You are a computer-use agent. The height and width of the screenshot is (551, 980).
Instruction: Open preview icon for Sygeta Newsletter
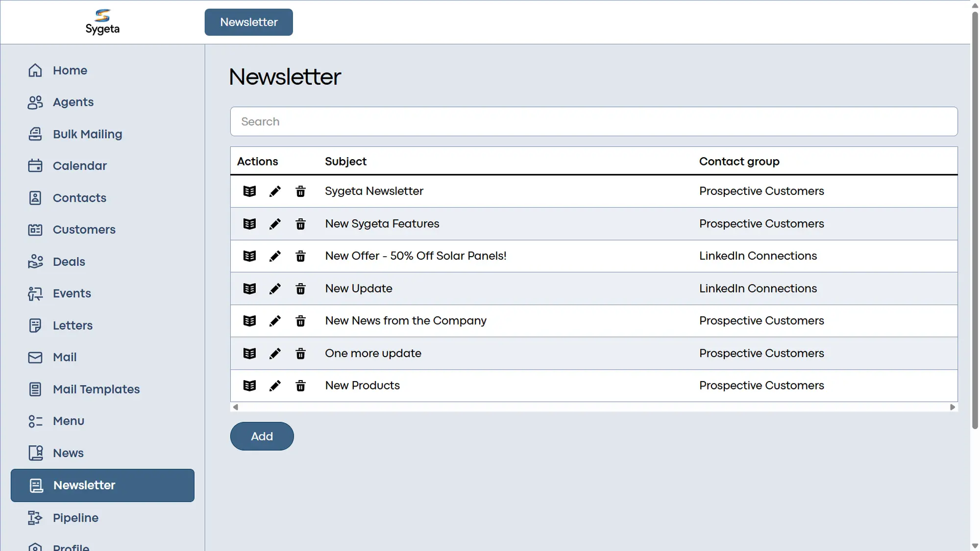[x=249, y=191]
